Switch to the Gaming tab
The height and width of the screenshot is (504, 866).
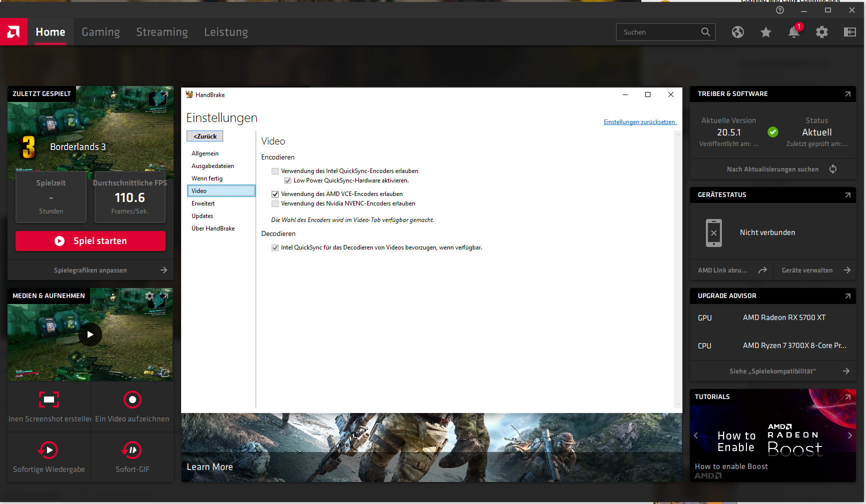point(101,31)
